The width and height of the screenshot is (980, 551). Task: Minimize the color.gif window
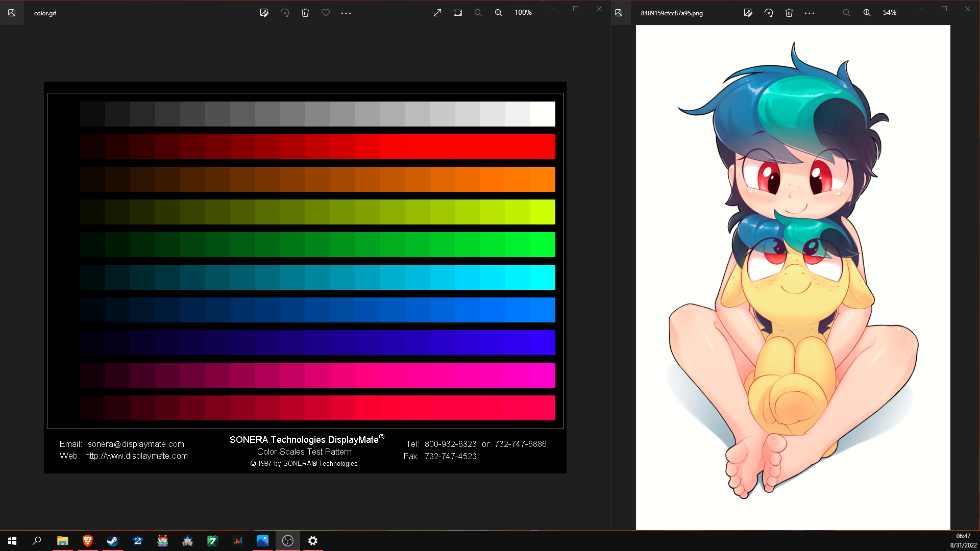(x=552, y=9)
